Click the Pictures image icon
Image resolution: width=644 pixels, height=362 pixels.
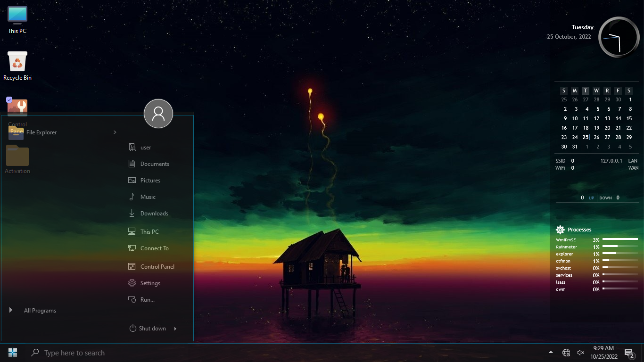pos(132,181)
